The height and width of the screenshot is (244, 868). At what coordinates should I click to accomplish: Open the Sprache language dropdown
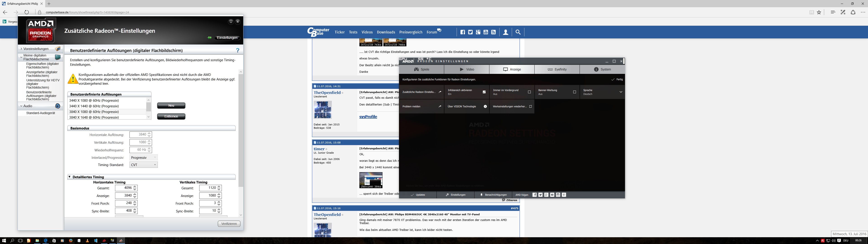point(621,92)
